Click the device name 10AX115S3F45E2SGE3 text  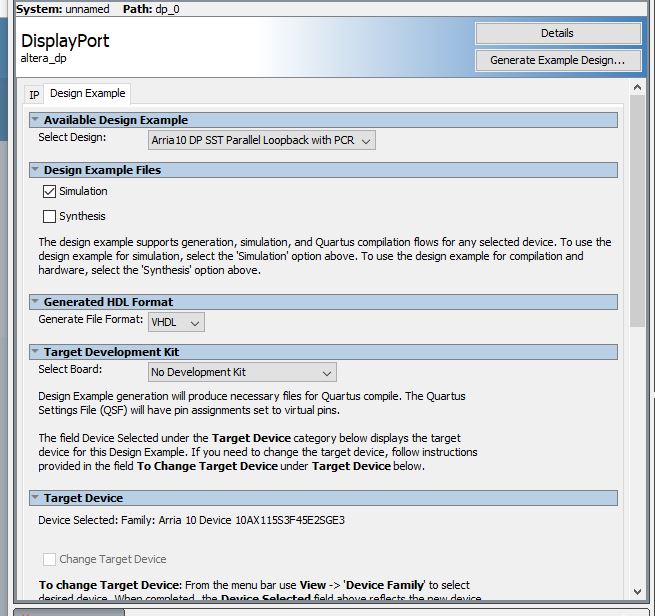click(x=290, y=520)
